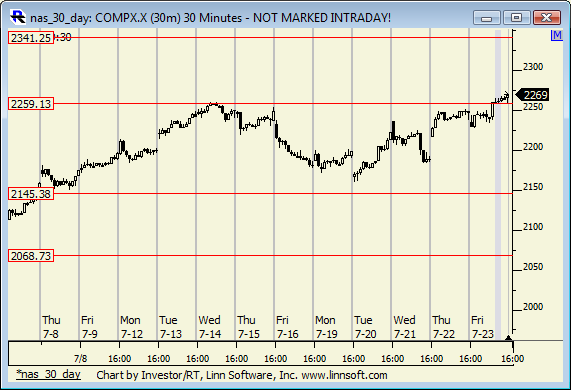
Task: Click the Mon 7-12 date label
Action: (131, 327)
